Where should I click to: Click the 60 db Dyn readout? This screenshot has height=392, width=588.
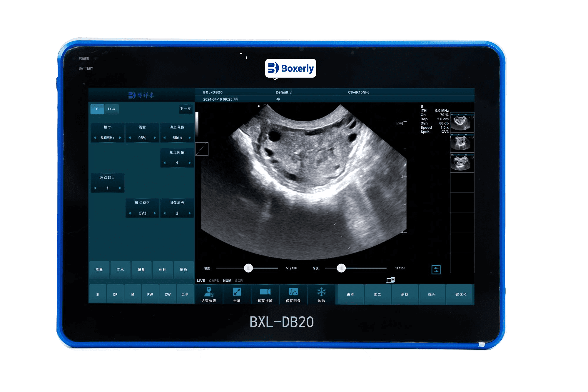pos(444,123)
